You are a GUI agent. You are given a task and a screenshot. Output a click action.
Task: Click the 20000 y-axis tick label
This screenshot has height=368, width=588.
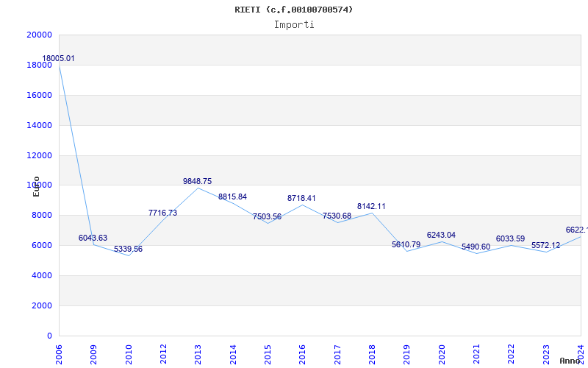coord(40,35)
